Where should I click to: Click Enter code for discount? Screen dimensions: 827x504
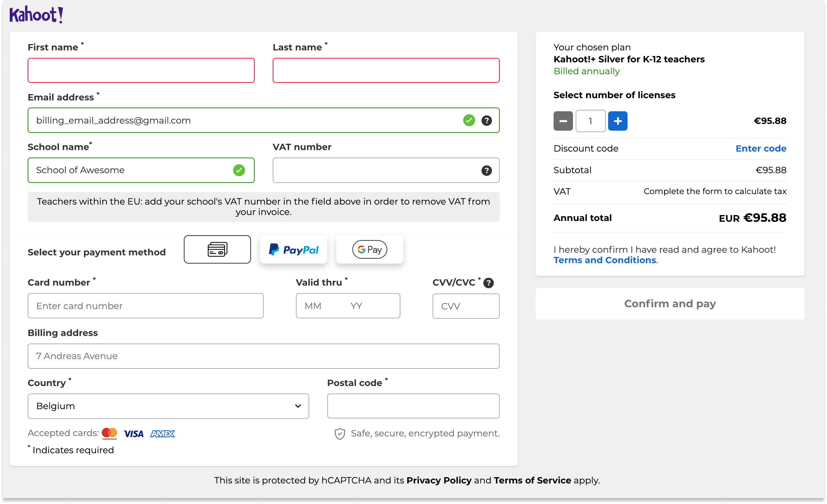(761, 149)
